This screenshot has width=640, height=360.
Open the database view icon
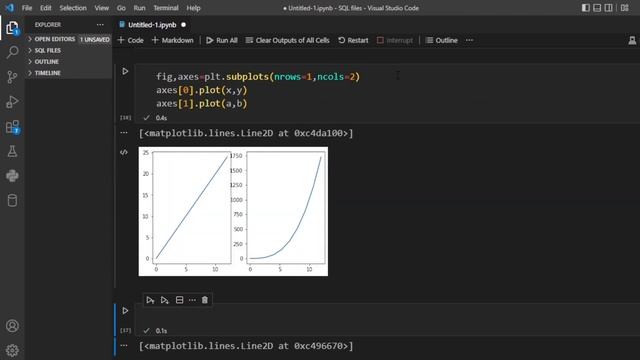click(12, 200)
